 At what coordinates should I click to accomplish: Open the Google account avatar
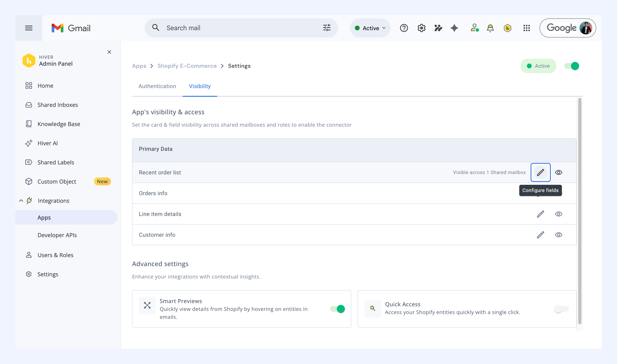pyautogui.click(x=586, y=28)
